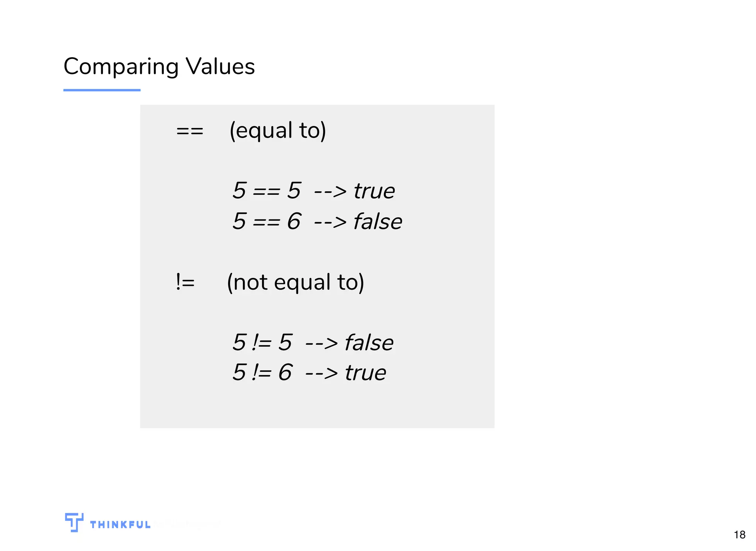Click the 'false' result of 5 == 6
This screenshot has height=551, width=756.
(378, 222)
